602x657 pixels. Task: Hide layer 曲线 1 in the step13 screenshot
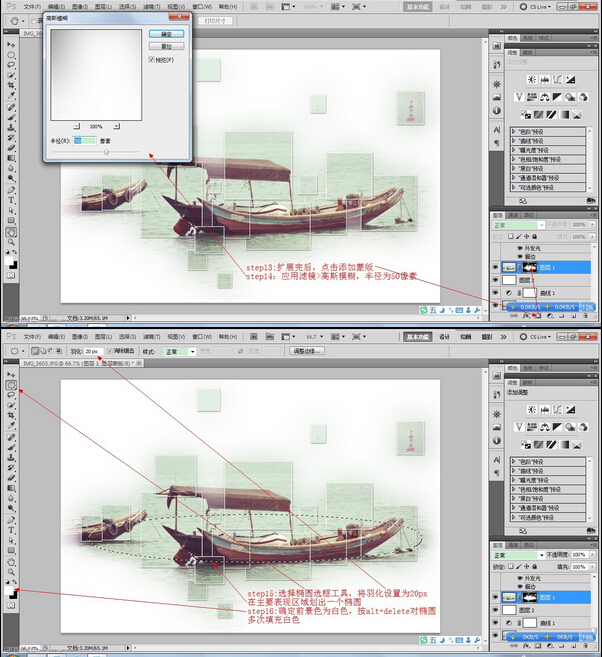(x=496, y=292)
